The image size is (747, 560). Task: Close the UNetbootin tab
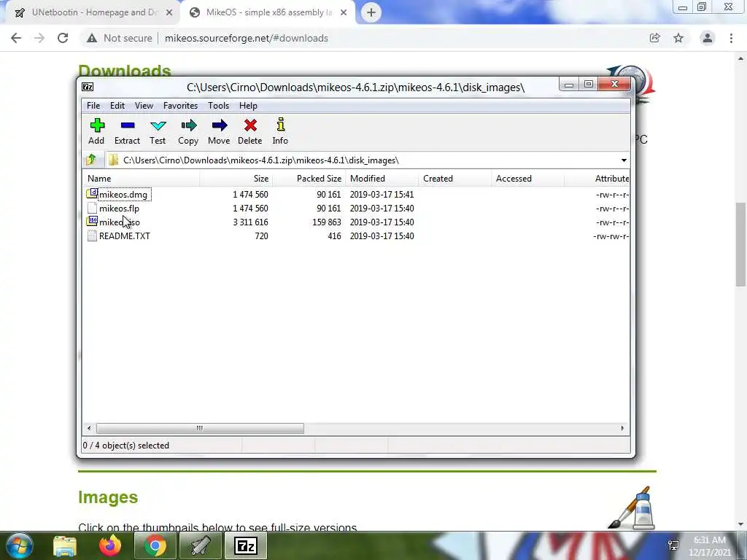pos(169,13)
